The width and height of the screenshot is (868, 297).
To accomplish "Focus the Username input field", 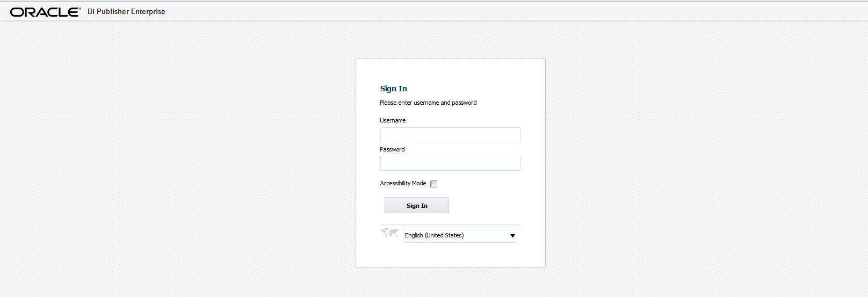I will (450, 135).
